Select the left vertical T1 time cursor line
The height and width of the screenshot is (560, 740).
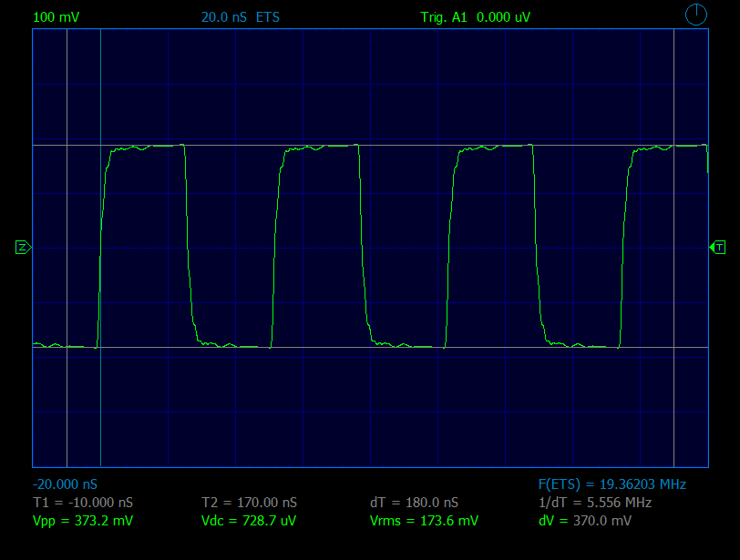(67, 248)
